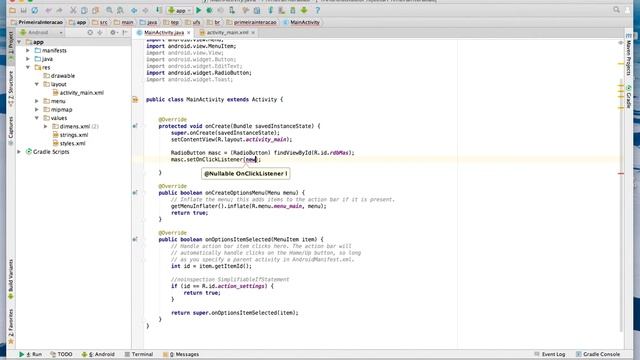
Task: Expand the dimens.xml node arrow
Action: (x=46, y=126)
